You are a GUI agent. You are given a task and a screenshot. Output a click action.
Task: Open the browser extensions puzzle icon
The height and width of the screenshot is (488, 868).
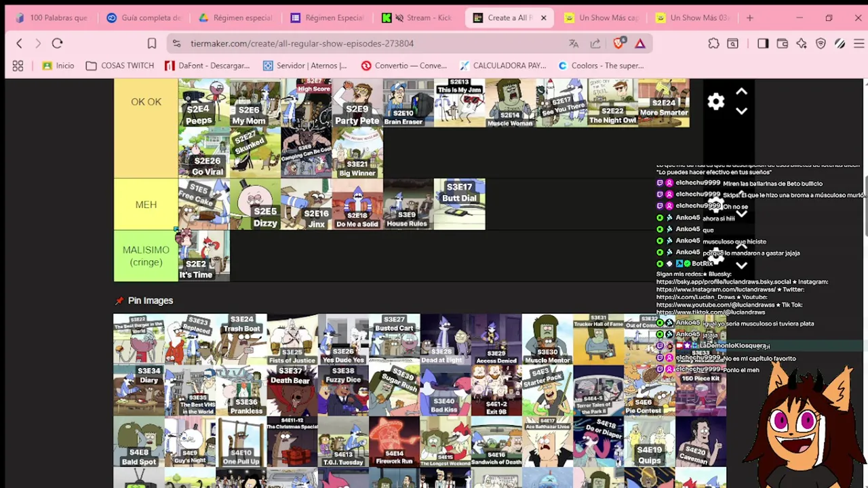coord(713,43)
